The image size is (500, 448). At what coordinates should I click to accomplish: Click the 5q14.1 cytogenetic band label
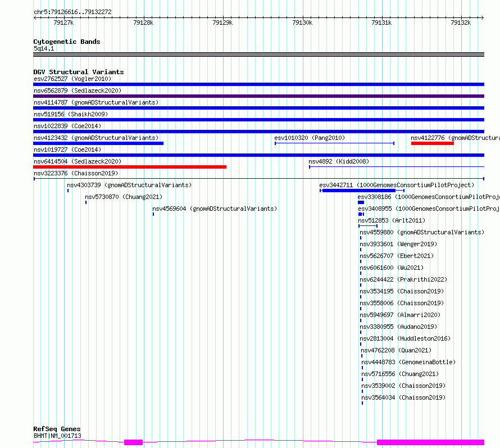click(x=44, y=48)
